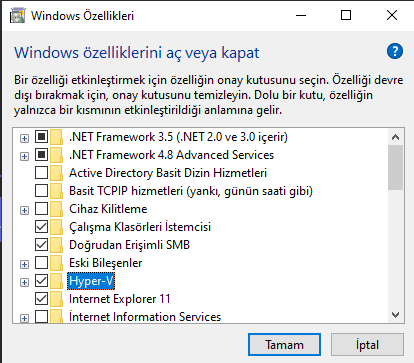Click folder icon next to Internet Explorer 11
The image size is (414, 363).
(57, 299)
